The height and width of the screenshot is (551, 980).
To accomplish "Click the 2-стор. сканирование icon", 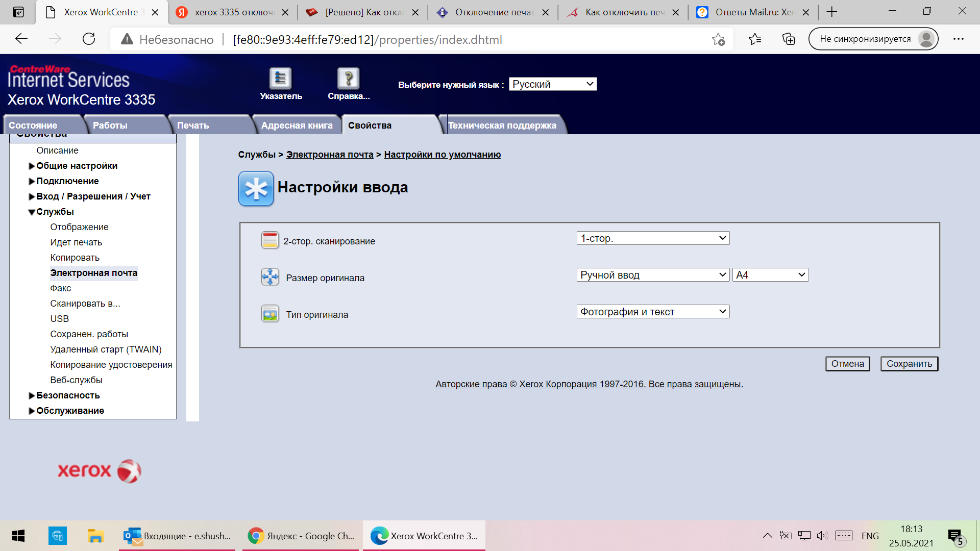I will pyautogui.click(x=270, y=240).
